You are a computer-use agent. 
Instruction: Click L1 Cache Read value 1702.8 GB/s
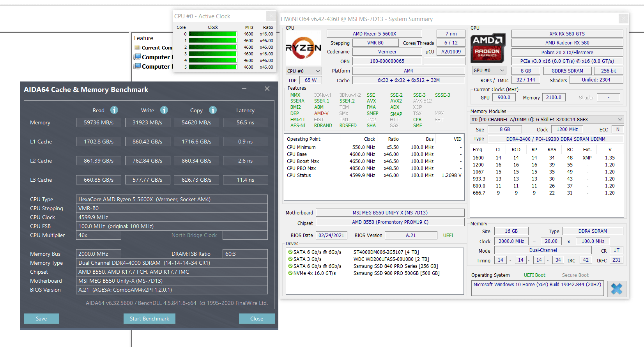click(x=99, y=142)
